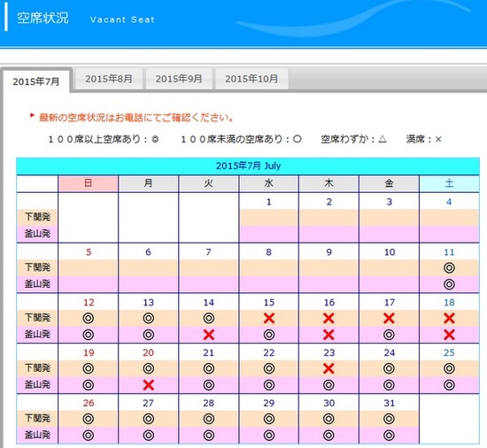The height and width of the screenshot is (448, 487).
Task: Click the 空席状況 Vacant Seat page heading
Action: [86, 18]
